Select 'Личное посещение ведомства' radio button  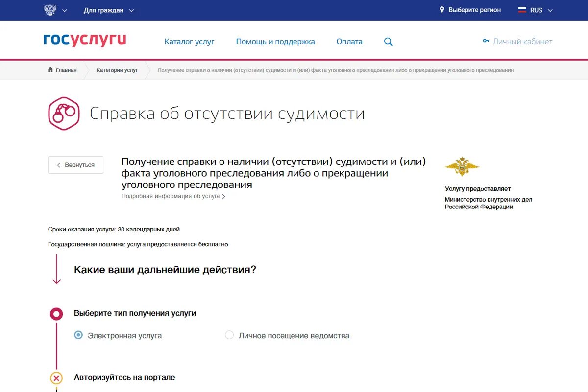(x=229, y=335)
